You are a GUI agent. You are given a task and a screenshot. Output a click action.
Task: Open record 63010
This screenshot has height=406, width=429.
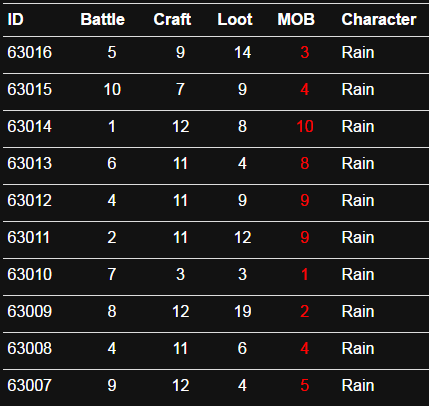[x=30, y=274]
